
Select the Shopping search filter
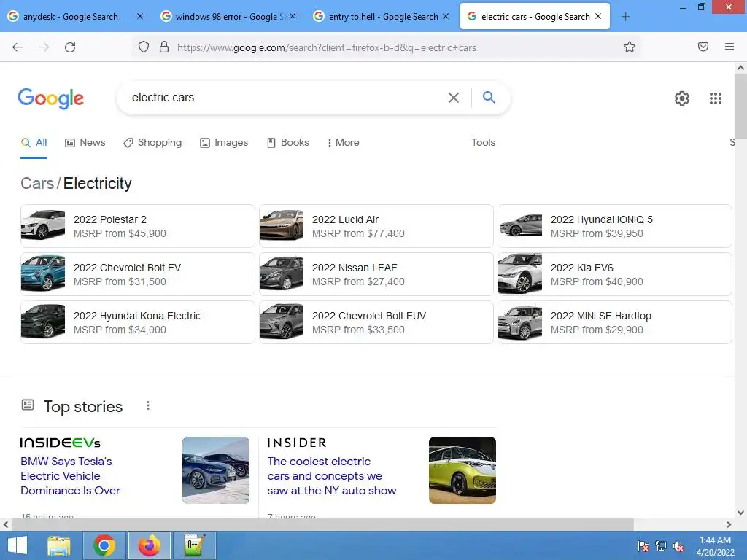click(x=152, y=142)
